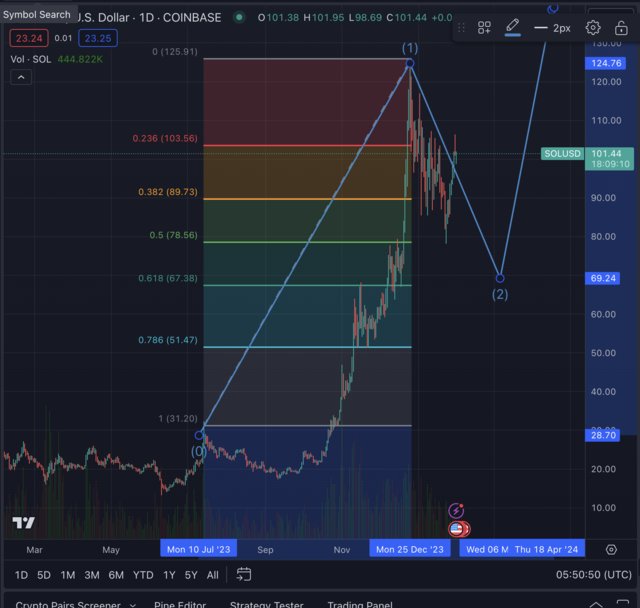Click the 124.76 price axis marker
This screenshot has width=640, height=608.
[606, 63]
